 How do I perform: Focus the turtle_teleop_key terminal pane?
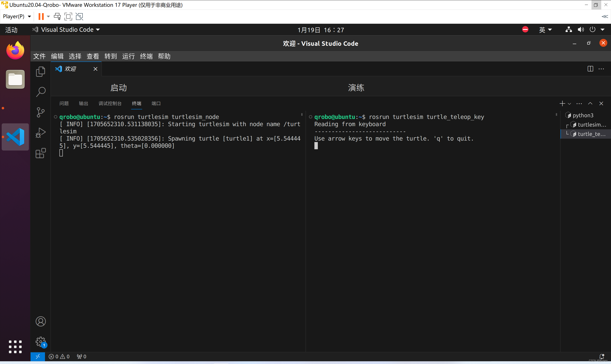(433, 232)
